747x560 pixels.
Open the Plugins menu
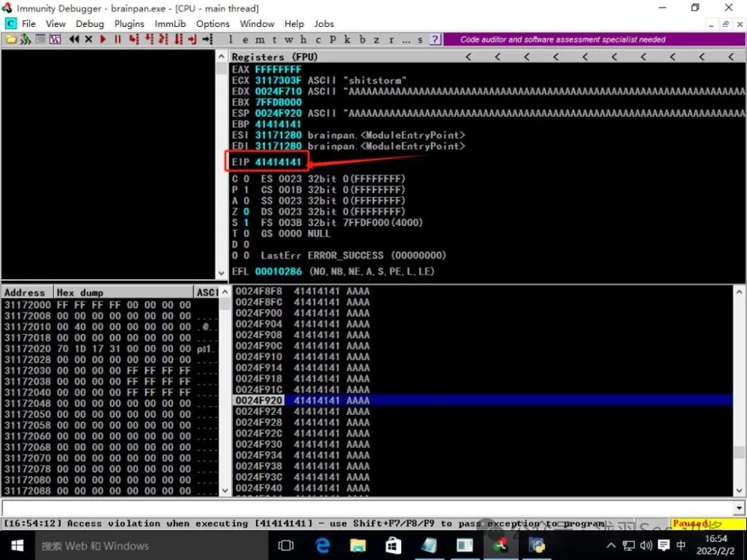coord(129,24)
